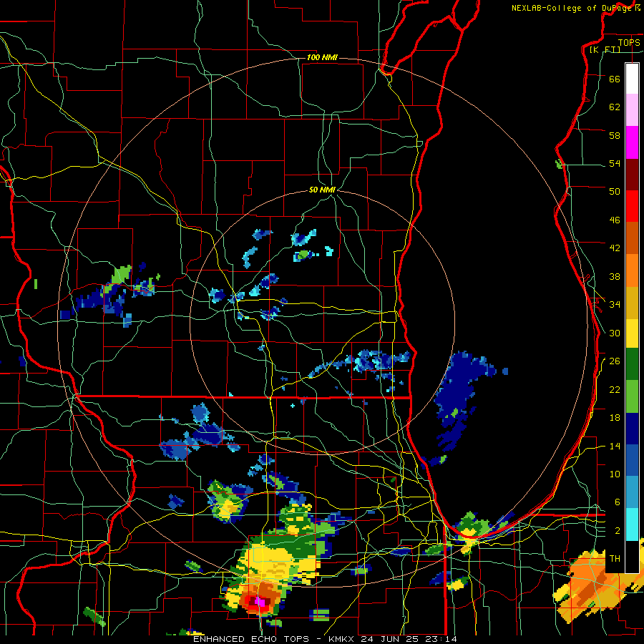Select the bright red legend swatch
This screenshot has height=644, width=644.
(632, 206)
